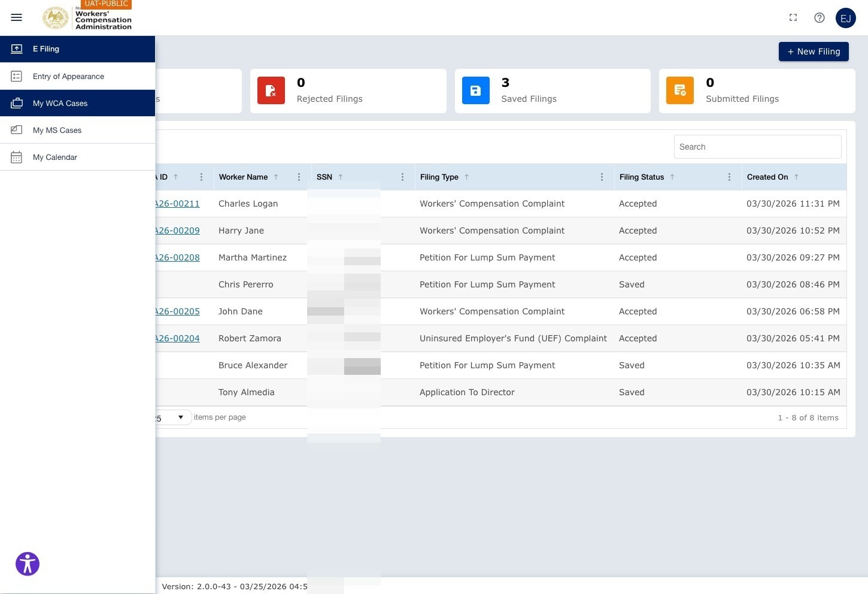The width and height of the screenshot is (868, 594).
Task: Open the EJ user avatar menu
Action: (x=846, y=18)
